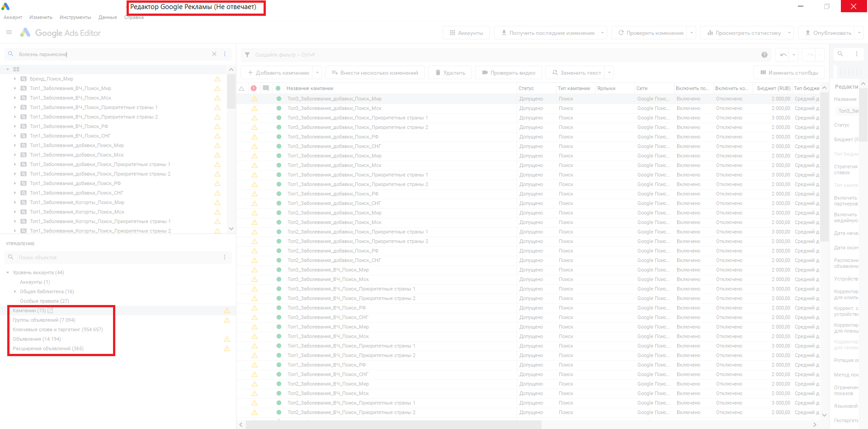This screenshot has height=429, width=868.
Task: Expand the Бренд_Поиск_Мир campaign tree node
Action: pos(15,79)
